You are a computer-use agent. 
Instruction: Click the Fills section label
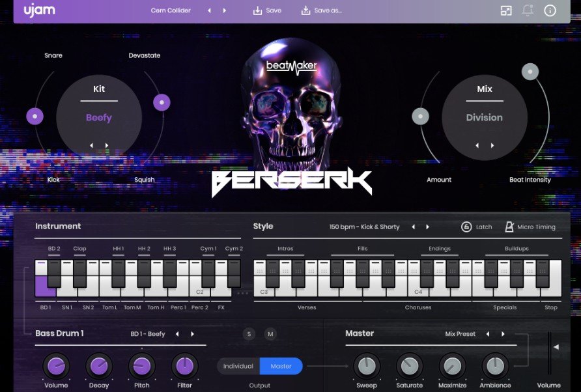pos(362,249)
